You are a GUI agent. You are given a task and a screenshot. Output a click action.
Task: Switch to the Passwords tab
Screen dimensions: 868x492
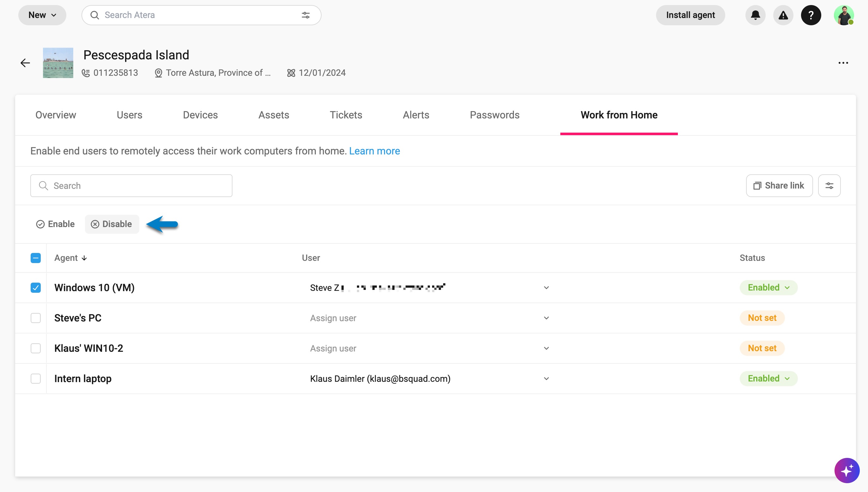point(494,115)
